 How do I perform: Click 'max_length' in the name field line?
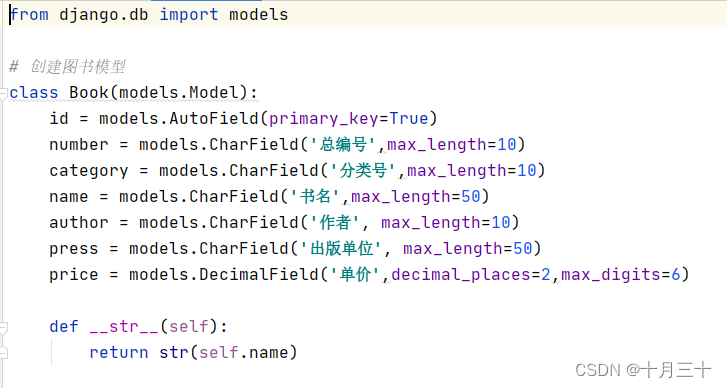pos(401,197)
